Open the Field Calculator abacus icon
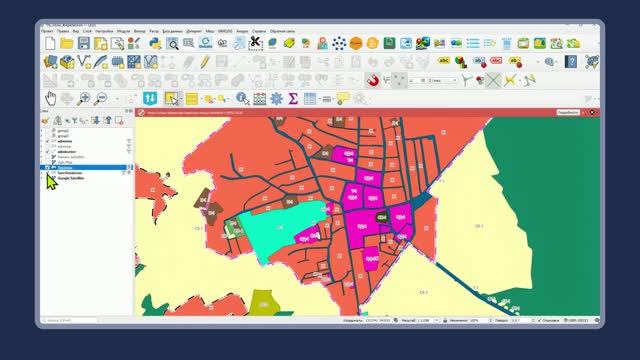Screen dimensions: 640x360 pyautogui.click(x=260, y=98)
